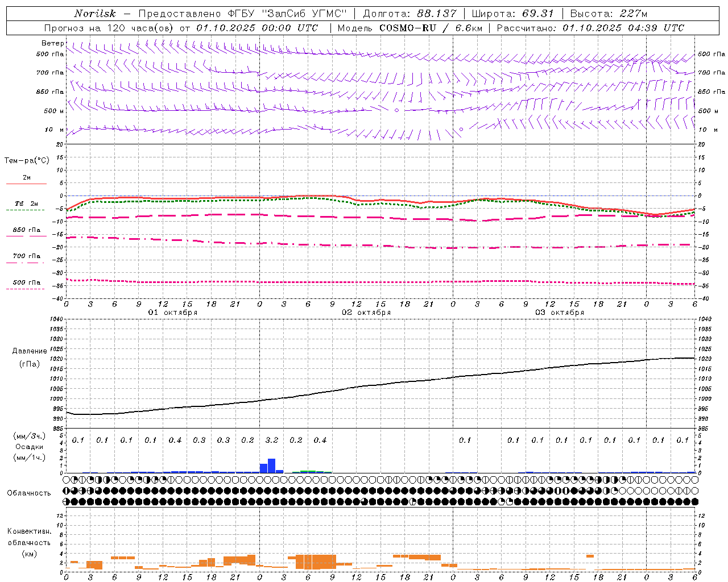Screen dimensions: 728x582
Task: Select the longitude value 88.137
Action: 436,14
